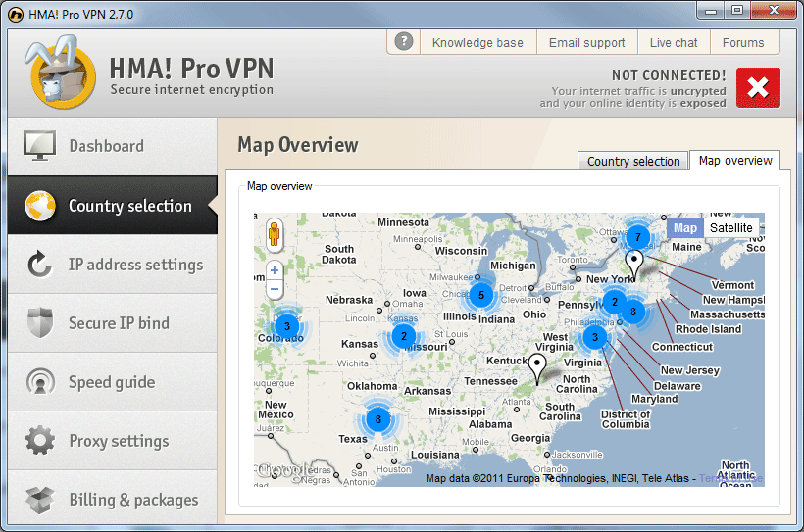
Task: Click the Wisconsin label on map
Action: tap(461, 251)
